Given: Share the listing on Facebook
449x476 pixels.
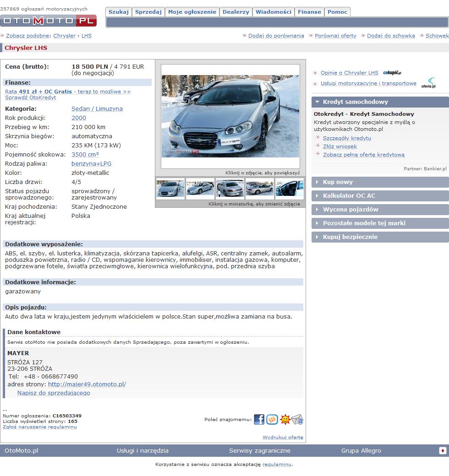Looking at the screenshot, I should point(259,420).
